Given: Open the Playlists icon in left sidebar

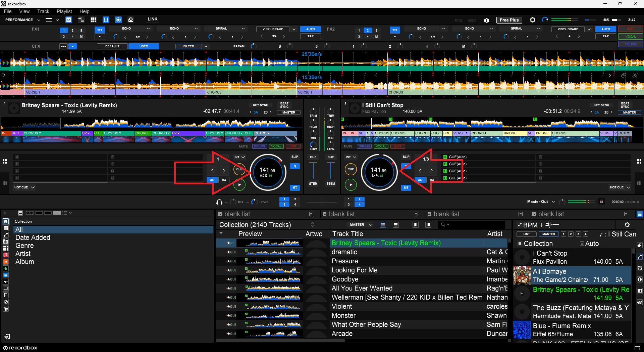Looking at the screenshot, I should (x=6, y=228).
